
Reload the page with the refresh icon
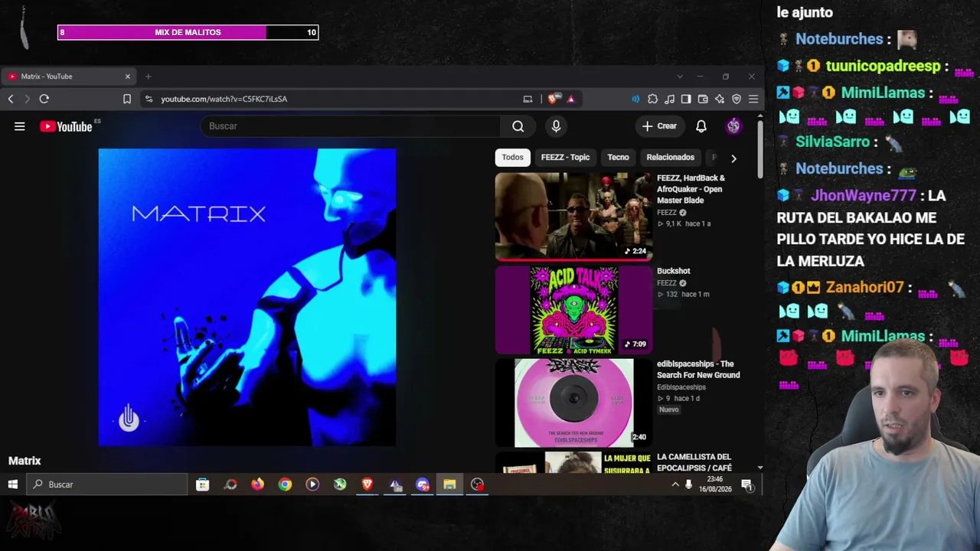tap(44, 99)
